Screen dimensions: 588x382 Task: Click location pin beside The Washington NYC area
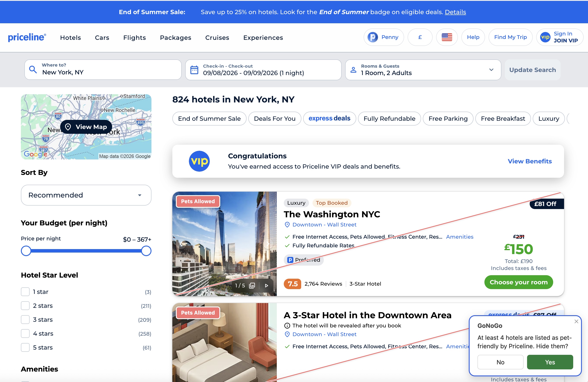[x=287, y=225]
